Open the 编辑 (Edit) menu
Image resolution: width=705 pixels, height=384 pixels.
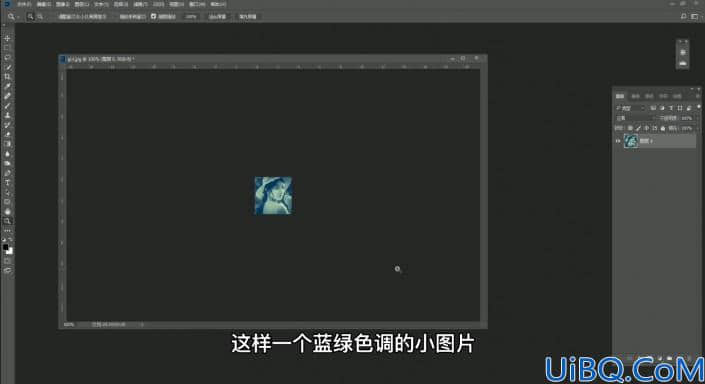point(43,4)
